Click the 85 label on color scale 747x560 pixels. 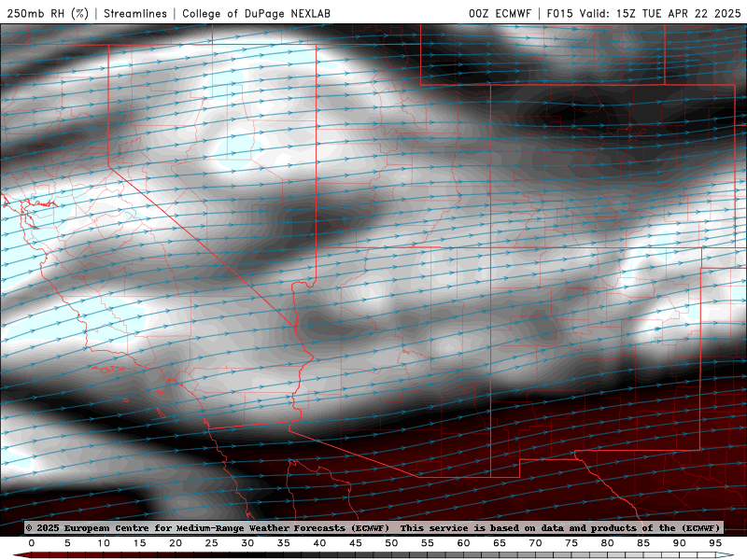(x=643, y=543)
